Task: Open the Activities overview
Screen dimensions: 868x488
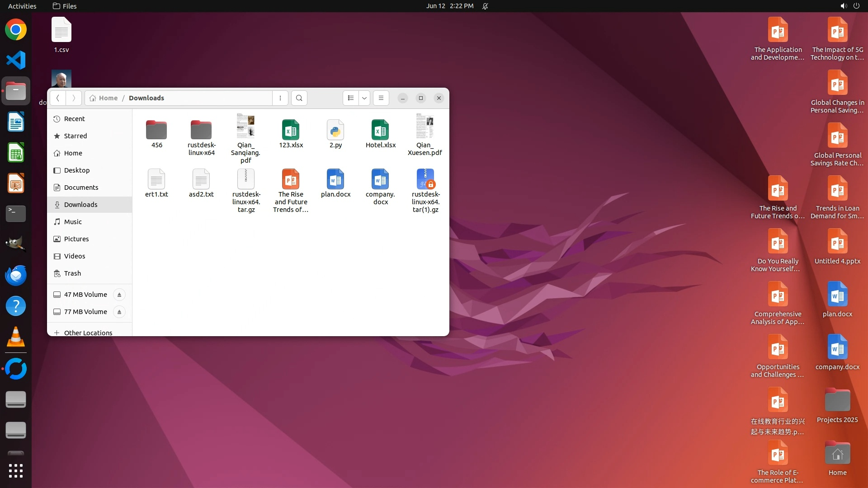Action: click(22, 6)
